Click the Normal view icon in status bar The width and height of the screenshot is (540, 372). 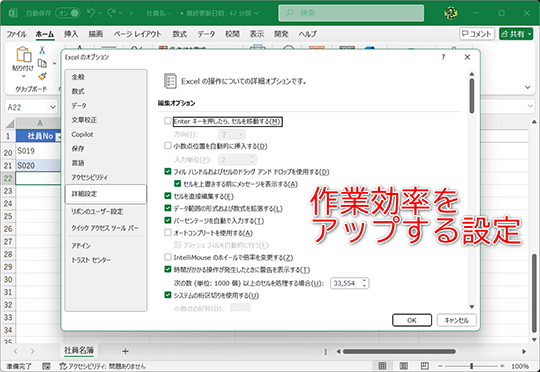pyautogui.click(x=382, y=365)
